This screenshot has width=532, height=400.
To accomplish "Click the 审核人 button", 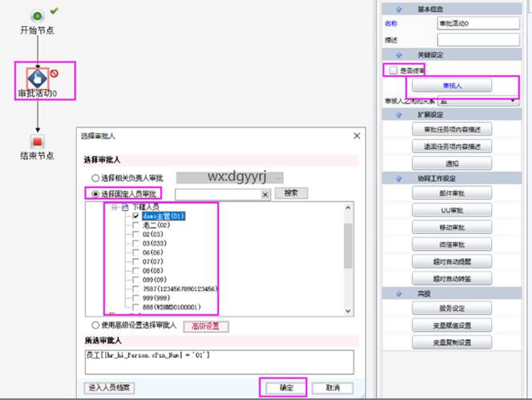I will tap(453, 85).
